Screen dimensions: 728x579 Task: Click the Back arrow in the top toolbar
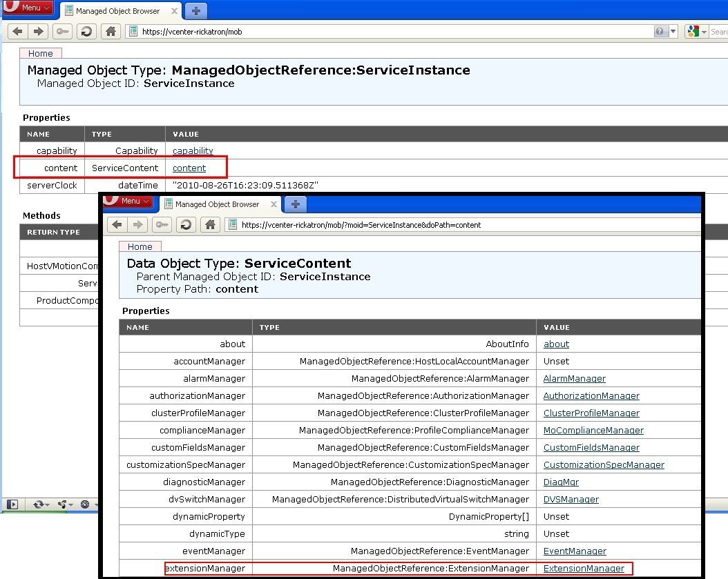tap(18, 31)
